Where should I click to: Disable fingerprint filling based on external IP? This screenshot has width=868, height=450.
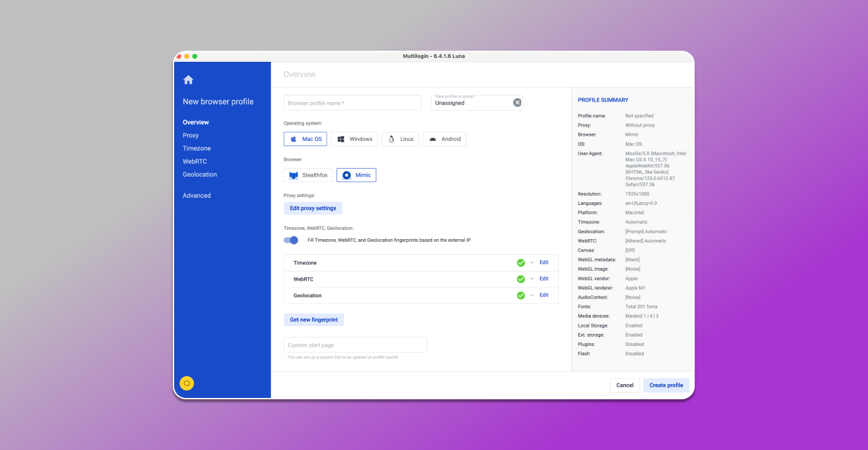tap(291, 240)
